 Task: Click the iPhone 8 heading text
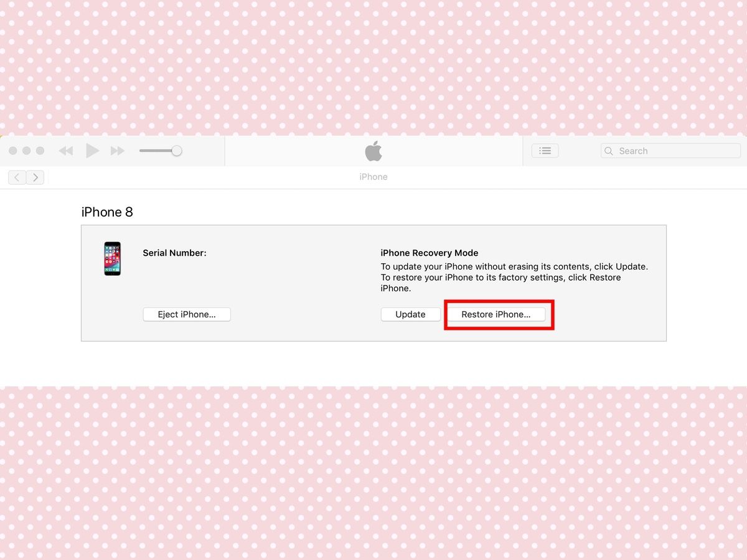point(106,212)
